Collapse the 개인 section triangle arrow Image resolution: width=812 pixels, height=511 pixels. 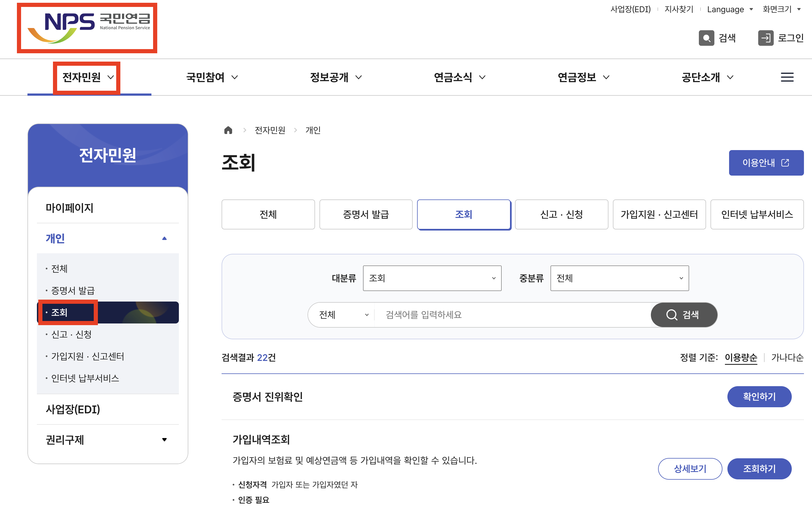click(x=164, y=239)
